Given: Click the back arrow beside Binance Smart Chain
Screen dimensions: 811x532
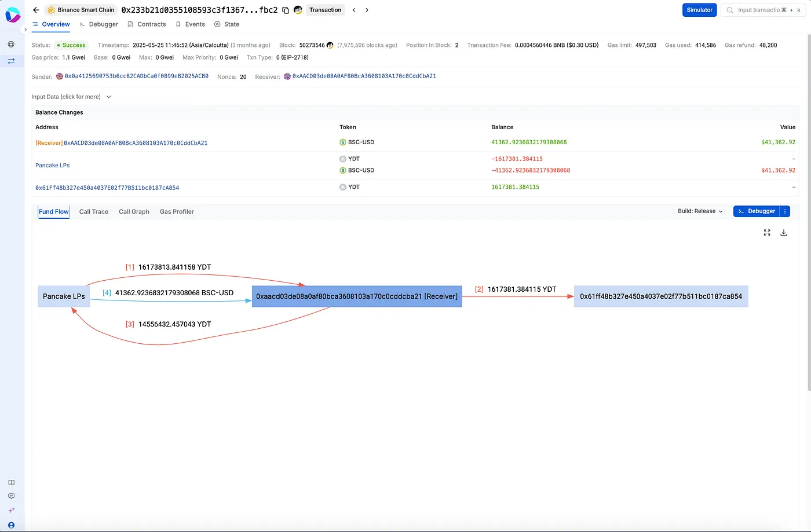Looking at the screenshot, I should pos(36,10).
